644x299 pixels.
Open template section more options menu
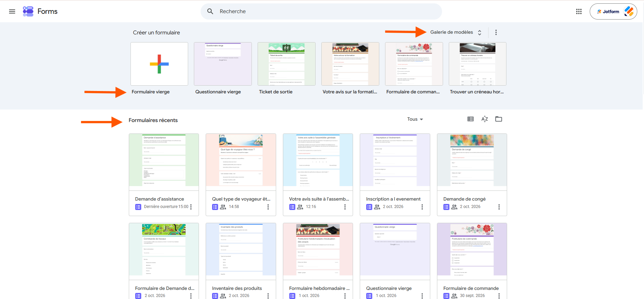coord(496,32)
